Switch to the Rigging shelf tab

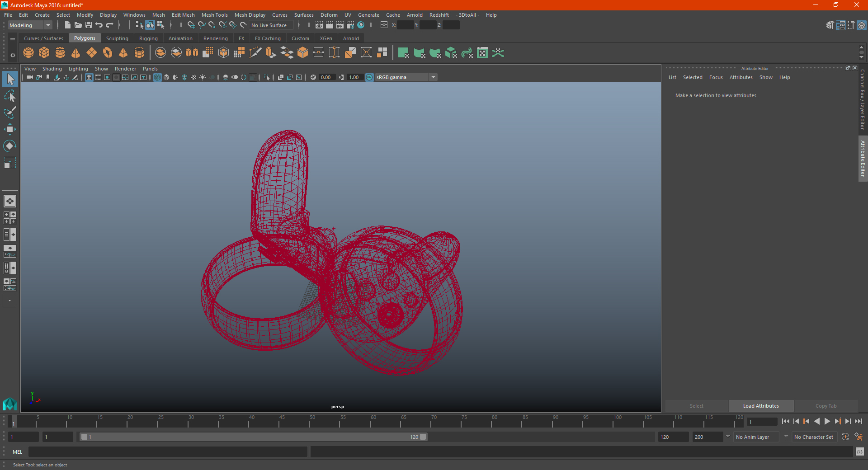148,38
